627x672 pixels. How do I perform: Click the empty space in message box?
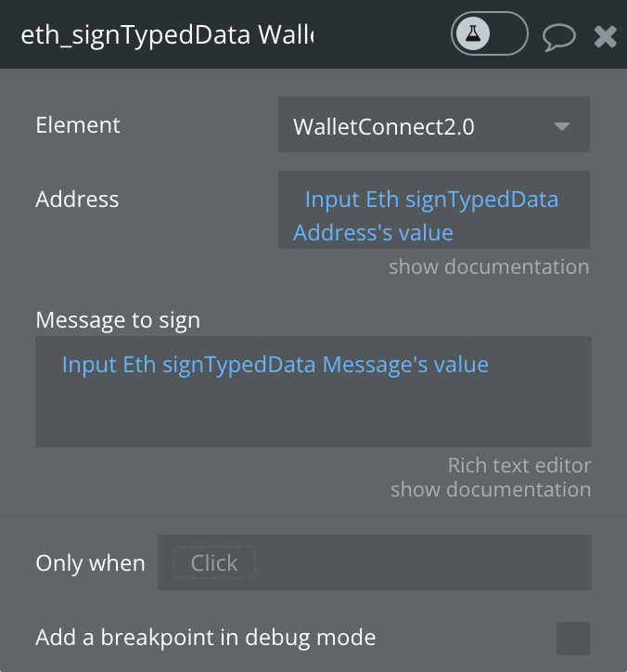coord(313,416)
